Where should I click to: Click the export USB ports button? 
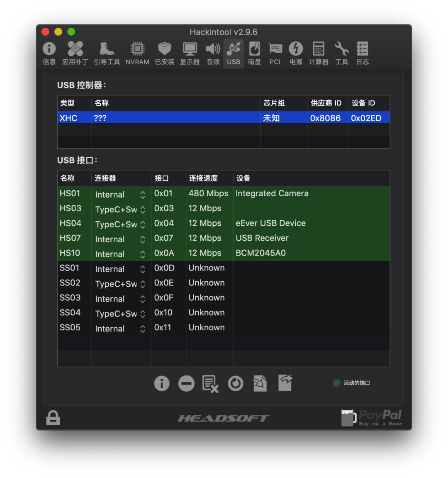tap(285, 383)
